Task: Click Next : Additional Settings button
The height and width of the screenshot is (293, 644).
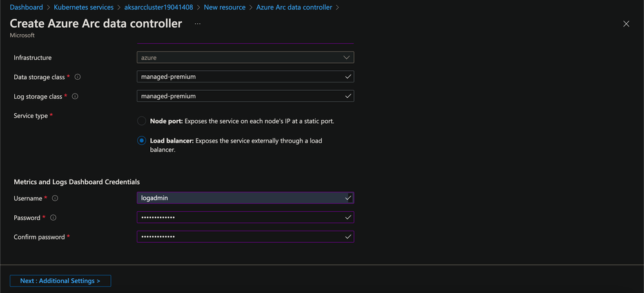Action: (61, 281)
